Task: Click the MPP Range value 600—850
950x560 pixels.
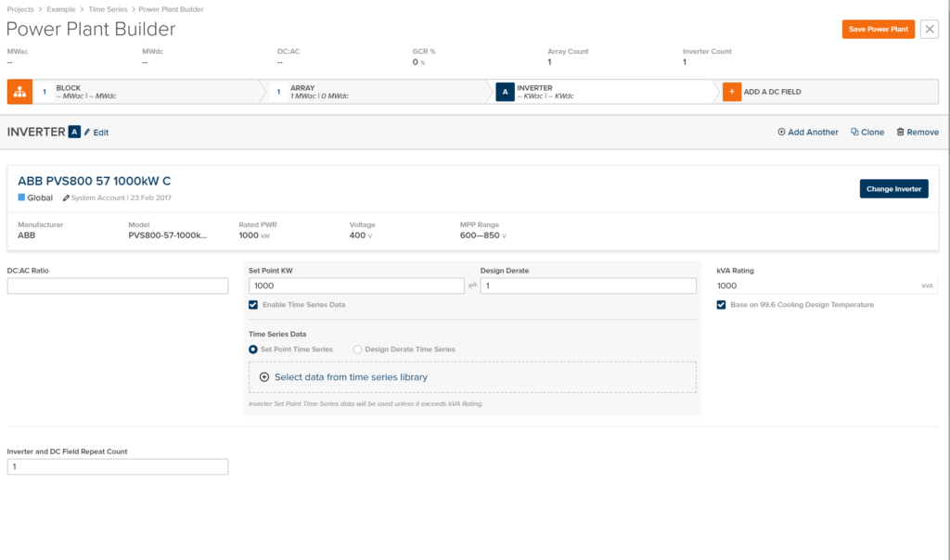Action: coord(480,235)
